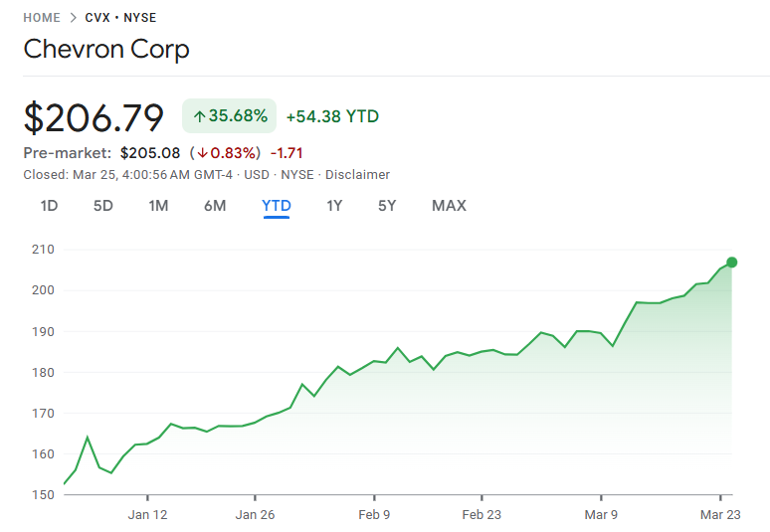
Task: Select the 5D time range tab
Action: [103, 206]
